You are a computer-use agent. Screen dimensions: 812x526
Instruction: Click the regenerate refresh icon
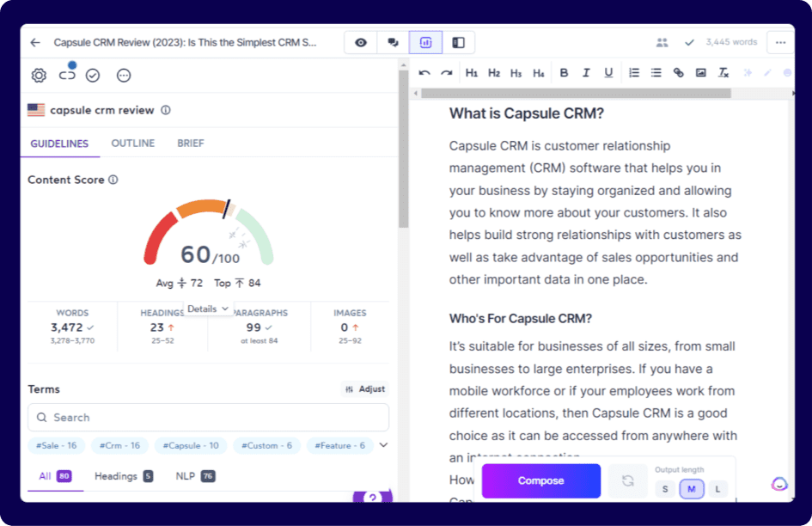[x=627, y=481]
